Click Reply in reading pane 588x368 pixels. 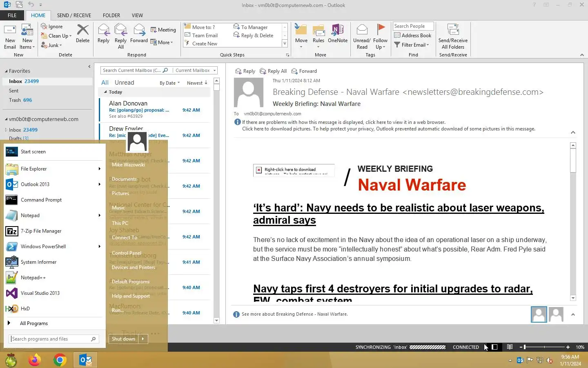click(245, 71)
